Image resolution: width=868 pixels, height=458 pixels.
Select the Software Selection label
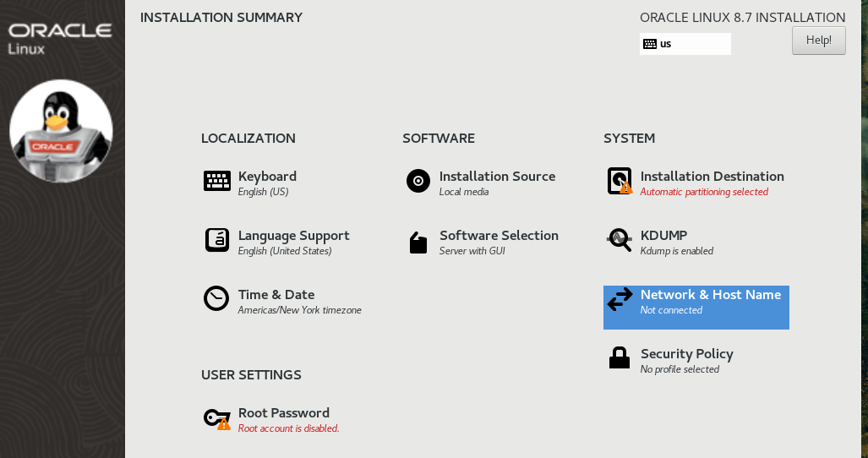point(499,236)
